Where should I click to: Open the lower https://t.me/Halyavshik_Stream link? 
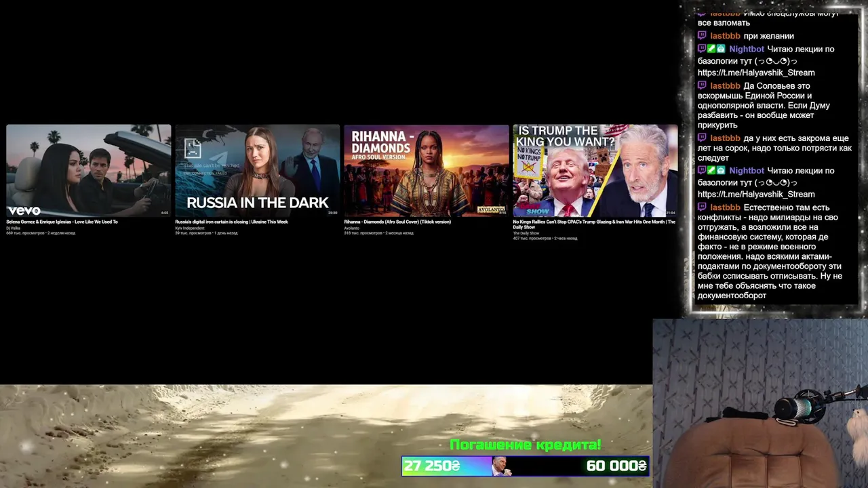(x=756, y=195)
